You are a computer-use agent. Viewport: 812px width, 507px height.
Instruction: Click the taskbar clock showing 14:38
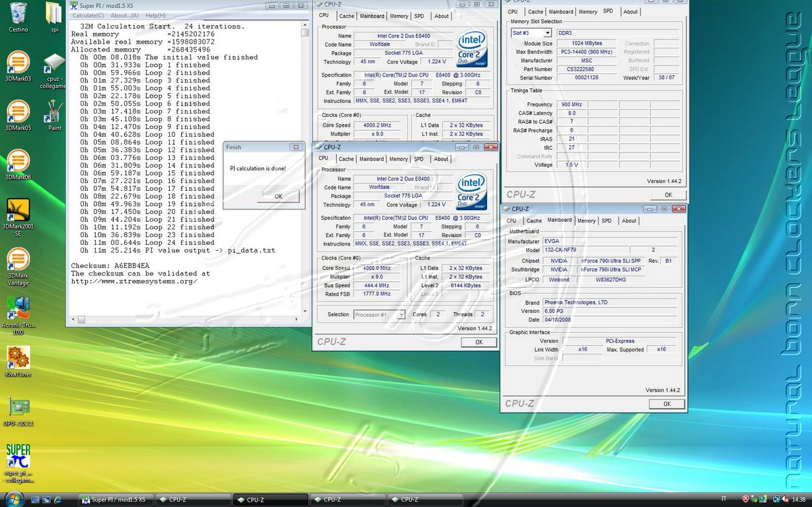pos(799,500)
